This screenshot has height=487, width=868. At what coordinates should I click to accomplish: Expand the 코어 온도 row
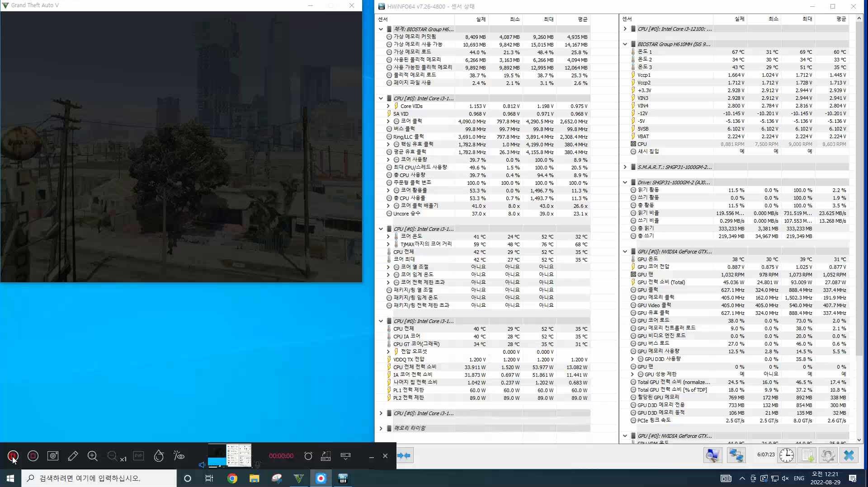point(388,237)
